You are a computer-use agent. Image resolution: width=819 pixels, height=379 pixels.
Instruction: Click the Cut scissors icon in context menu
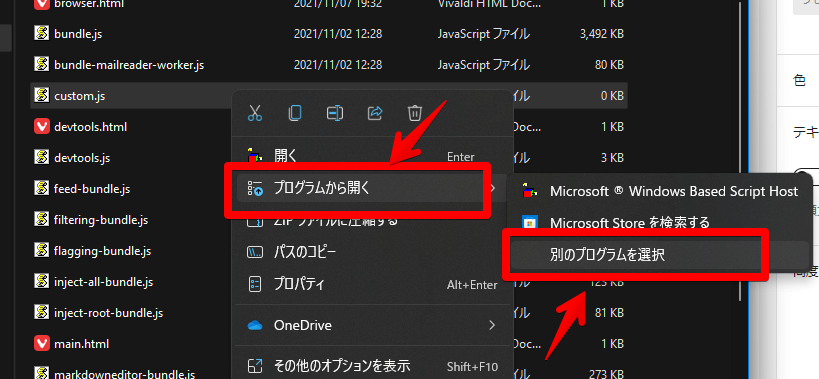(x=255, y=113)
